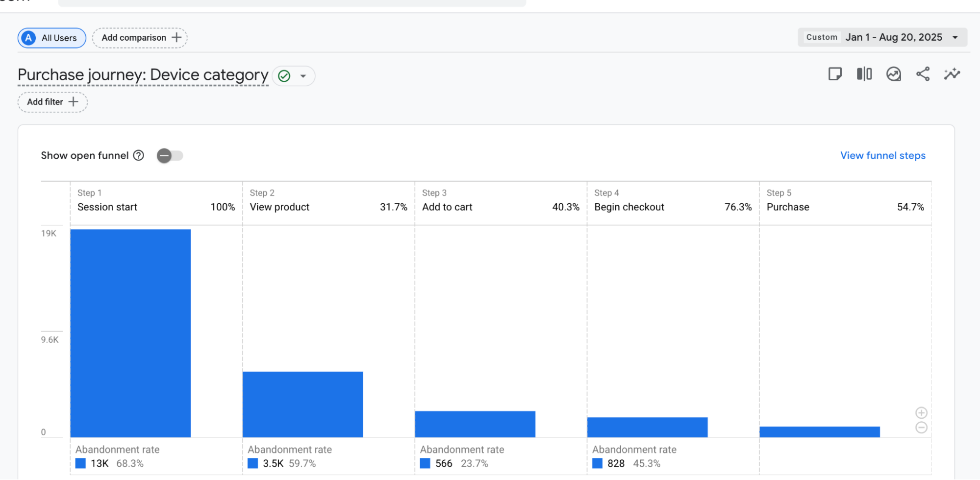Open View funnel steps link
This screenshot has height=480, width=980.
pyautogui.click(x=882, y=155)
